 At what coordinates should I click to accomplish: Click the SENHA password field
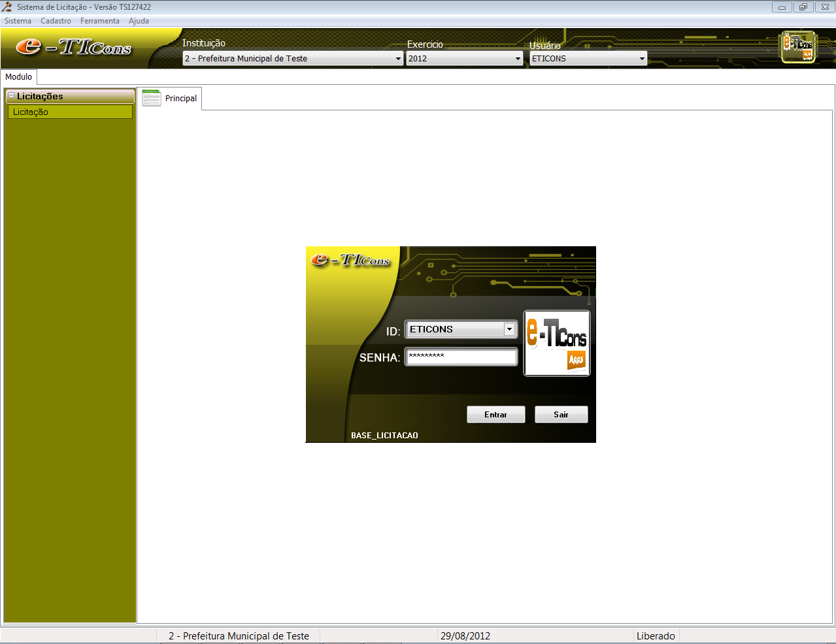click(461, 357)
